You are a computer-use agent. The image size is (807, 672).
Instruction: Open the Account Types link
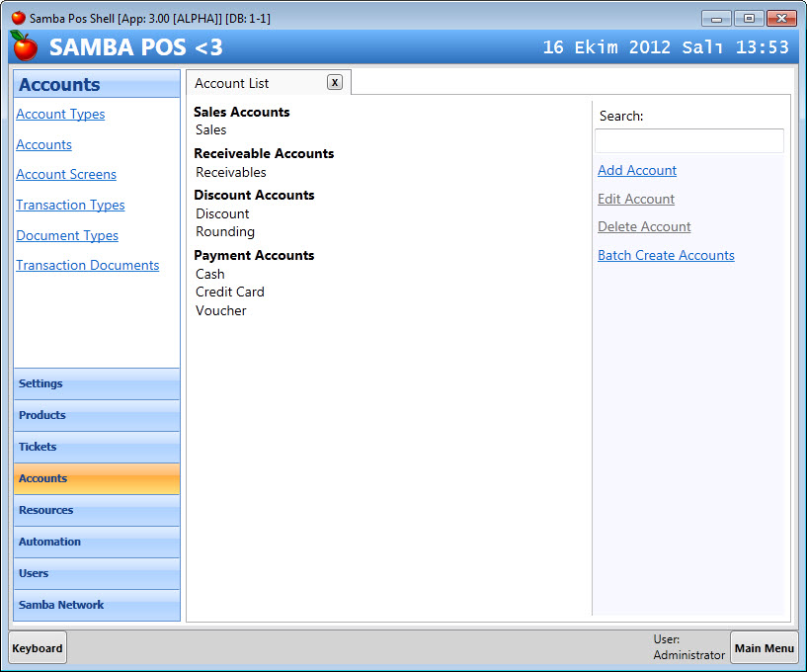[60, 114]
